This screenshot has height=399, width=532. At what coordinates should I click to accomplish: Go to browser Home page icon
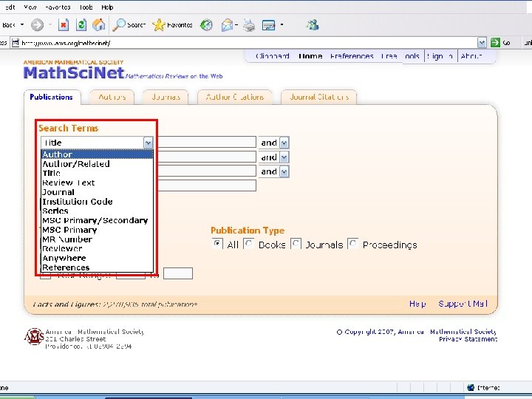pos(99,25)
